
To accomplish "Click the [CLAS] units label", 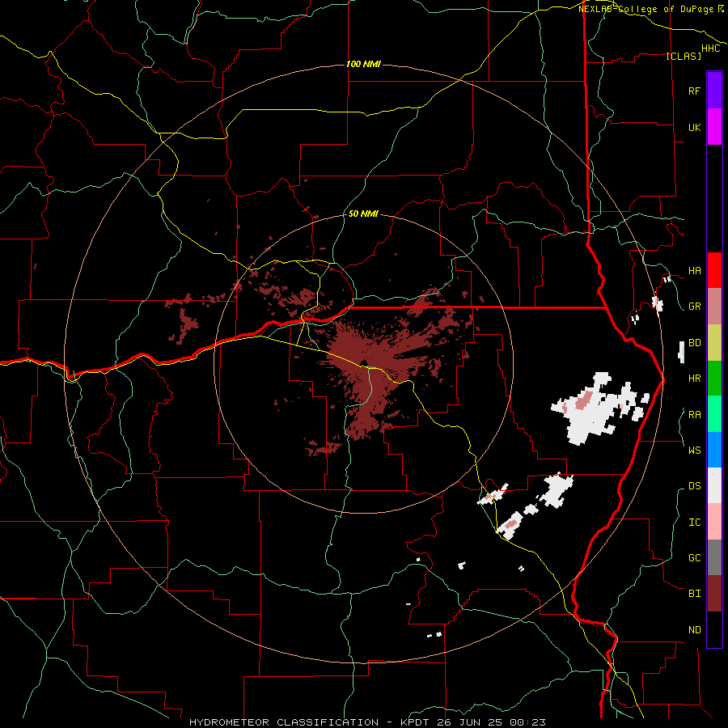I will (x=684, y=56).
